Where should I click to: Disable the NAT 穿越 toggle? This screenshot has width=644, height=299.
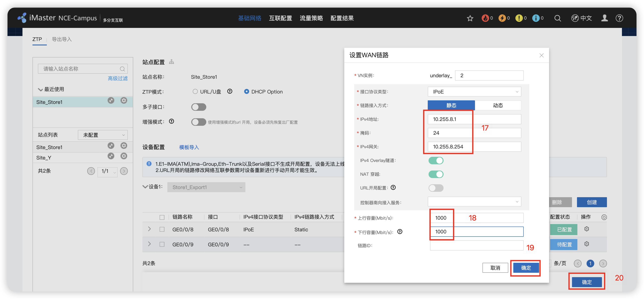click(436, 174)
